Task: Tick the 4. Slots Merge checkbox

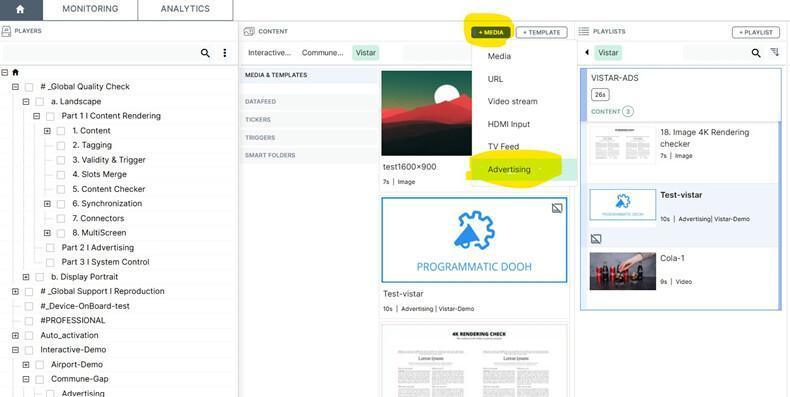Action: (61, 175)
